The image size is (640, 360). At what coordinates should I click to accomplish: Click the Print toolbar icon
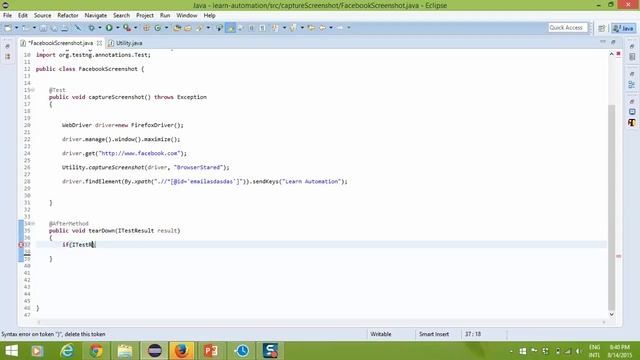(64, 28)
